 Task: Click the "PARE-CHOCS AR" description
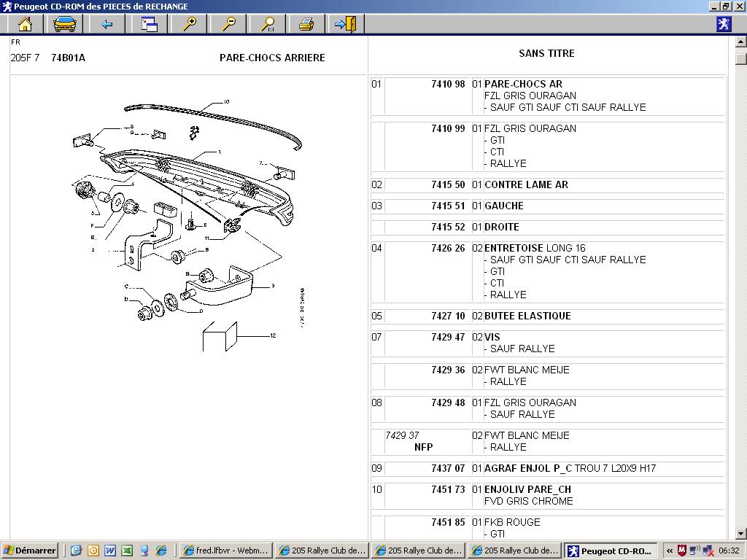pos(523,85)
